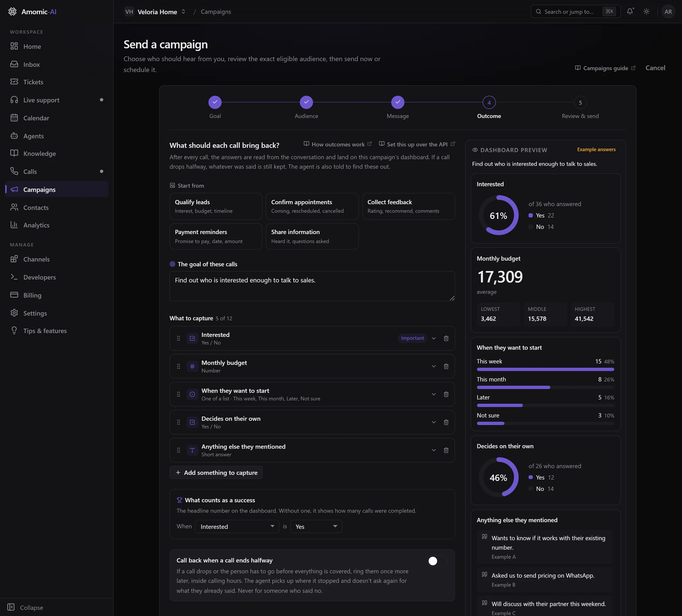Click the This week progress bar

[x=545, y=369]
